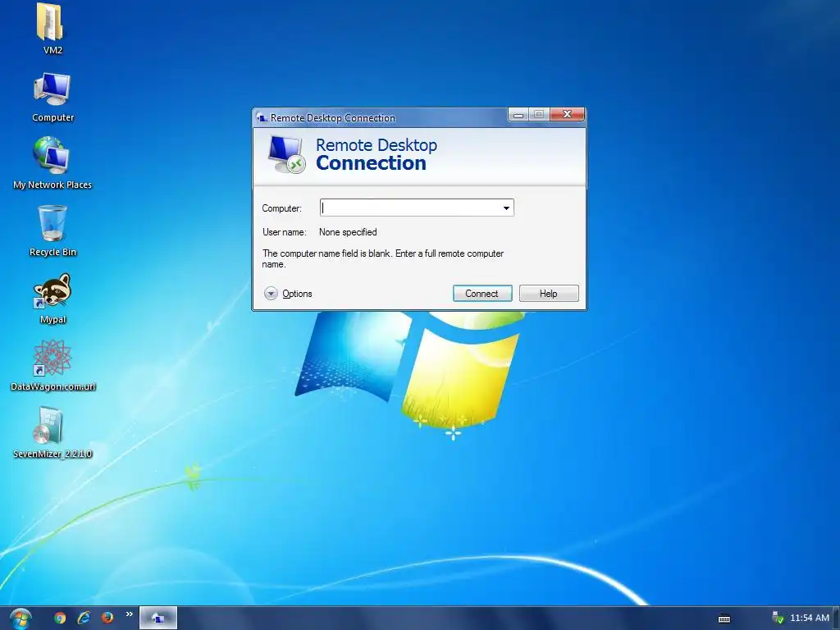Close the Remote Desktop Connection window
Image resolution: width=840 pixels, height=630 pixels.
coord(567,114)
